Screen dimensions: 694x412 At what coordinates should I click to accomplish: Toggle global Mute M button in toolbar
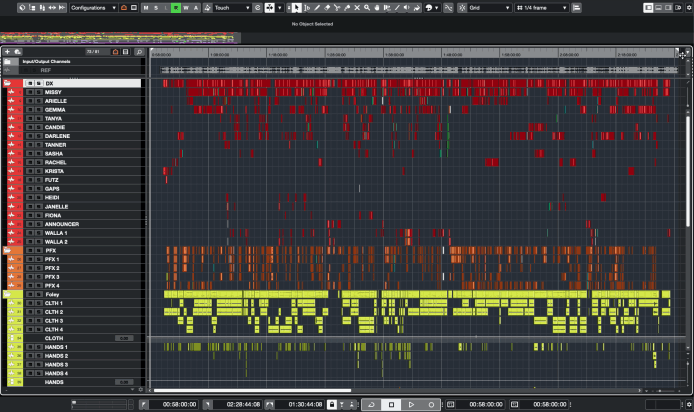point(145,7)
